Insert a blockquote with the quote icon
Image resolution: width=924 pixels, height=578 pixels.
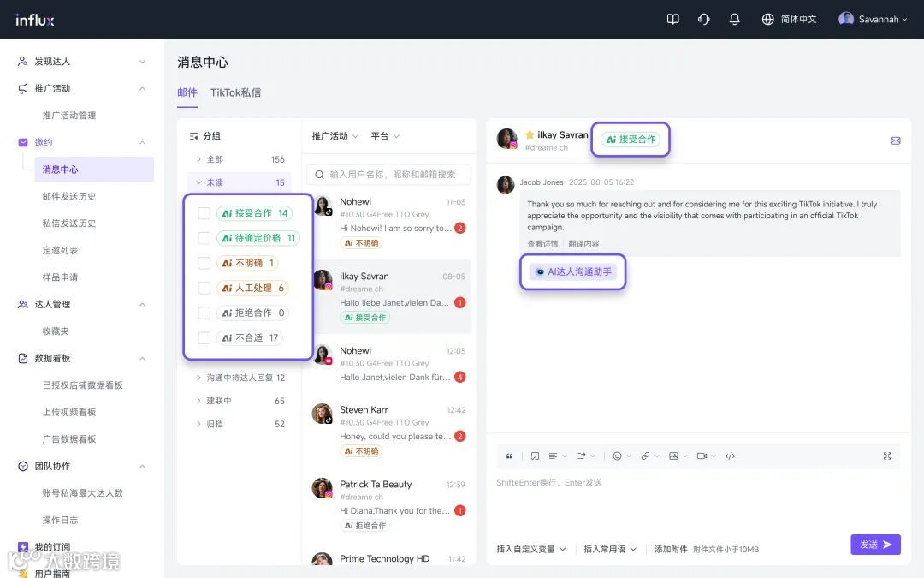(x=510, y=456)
